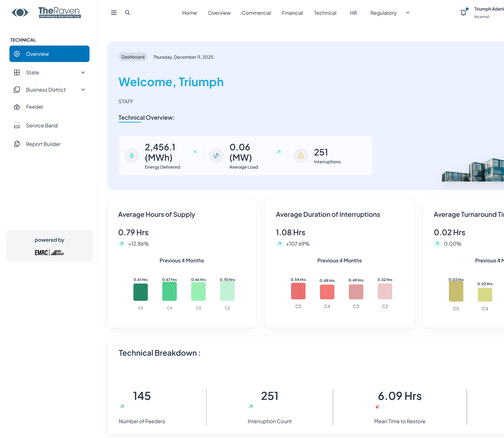Click the C4 0.48 Hrs interruptions bar

[327, 292]
